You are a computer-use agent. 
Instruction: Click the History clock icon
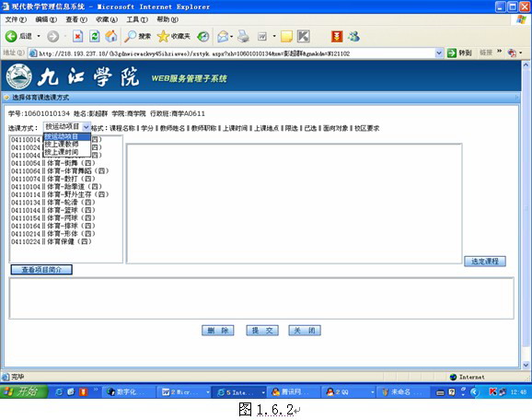point(202,36)
